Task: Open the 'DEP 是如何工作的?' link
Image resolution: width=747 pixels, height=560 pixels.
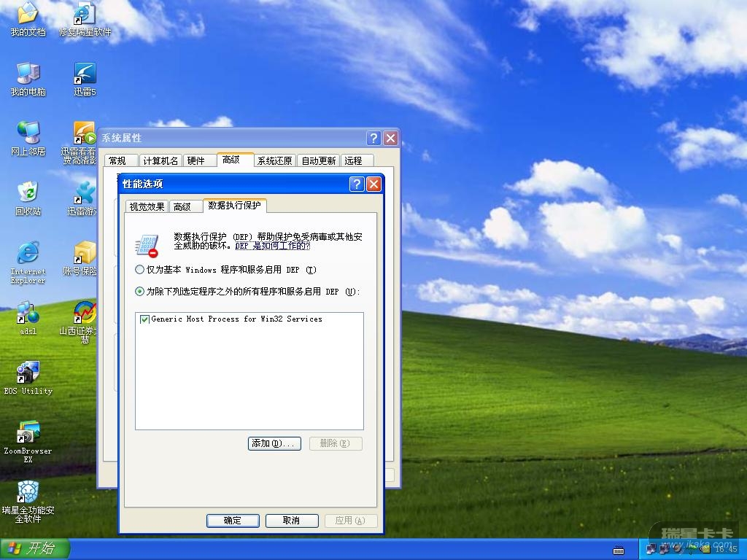Action: pyautogui.click(x=273, y=246)
